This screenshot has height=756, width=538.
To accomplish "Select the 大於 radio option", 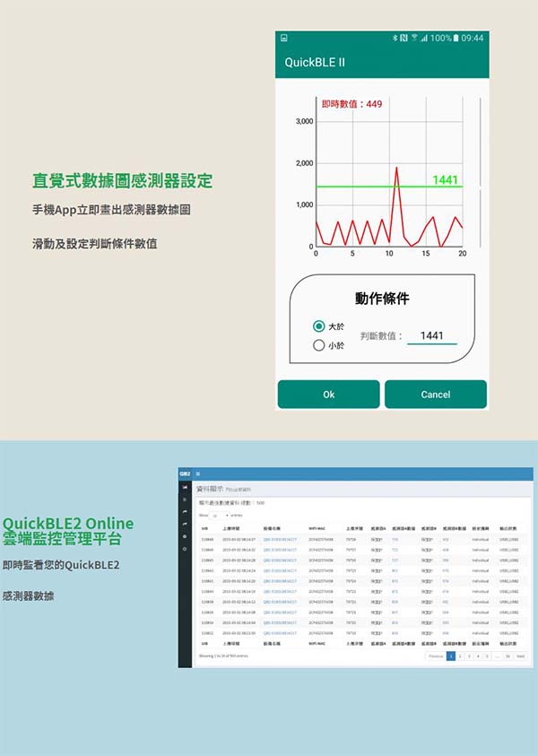I will [318, 326].
